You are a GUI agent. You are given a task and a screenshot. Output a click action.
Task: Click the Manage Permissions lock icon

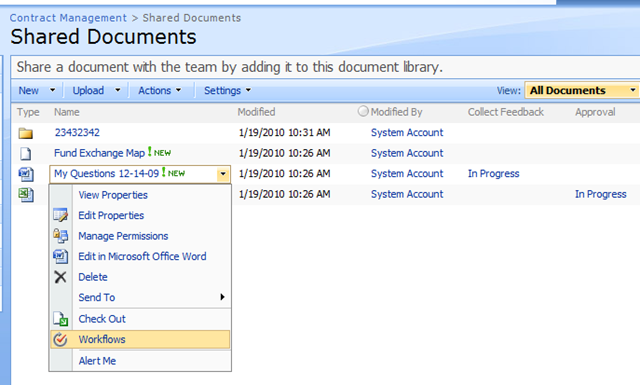[60, 236]
